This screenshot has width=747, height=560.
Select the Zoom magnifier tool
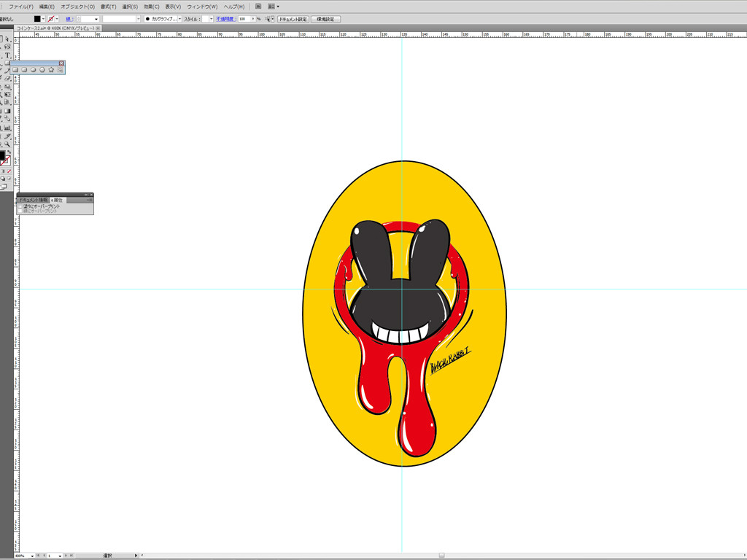(x=8, y=144)
